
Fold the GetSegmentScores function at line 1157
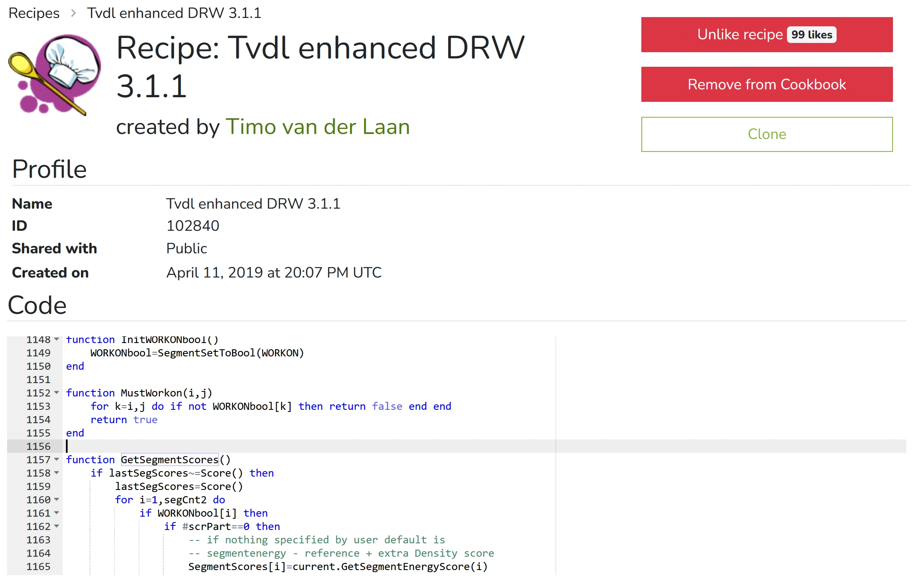(57, 459)
